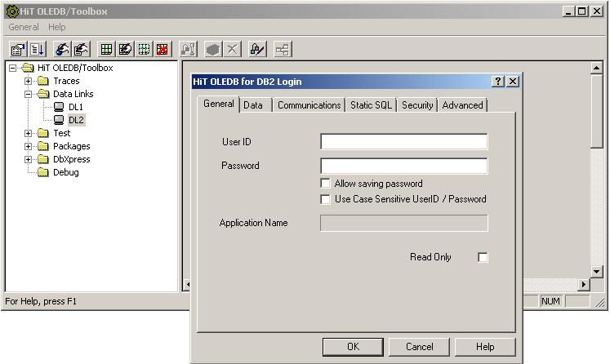Click the Cancel button
The width and height of the screenshot is (610, 364).
[419, 347]
